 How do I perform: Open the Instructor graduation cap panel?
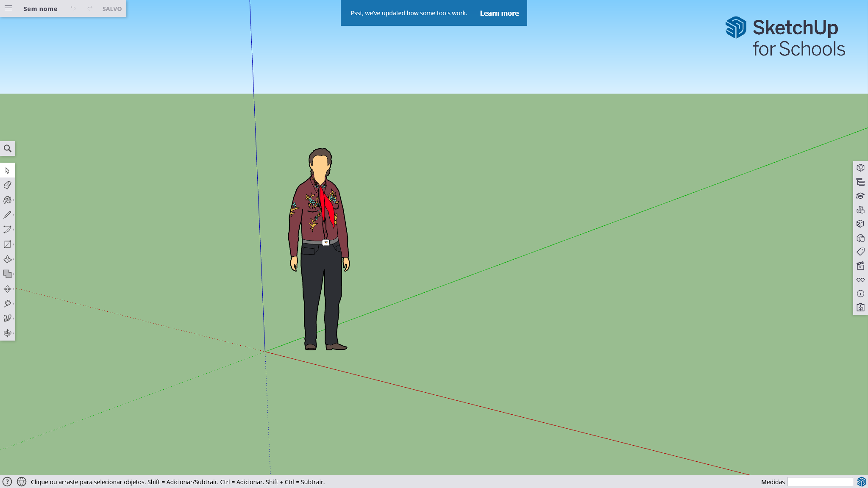(860, 196)
